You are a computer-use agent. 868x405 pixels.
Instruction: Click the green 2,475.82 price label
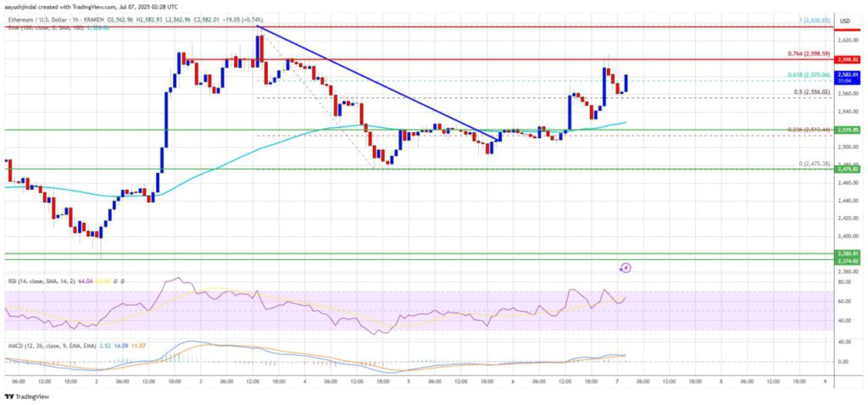click(849, 169)
